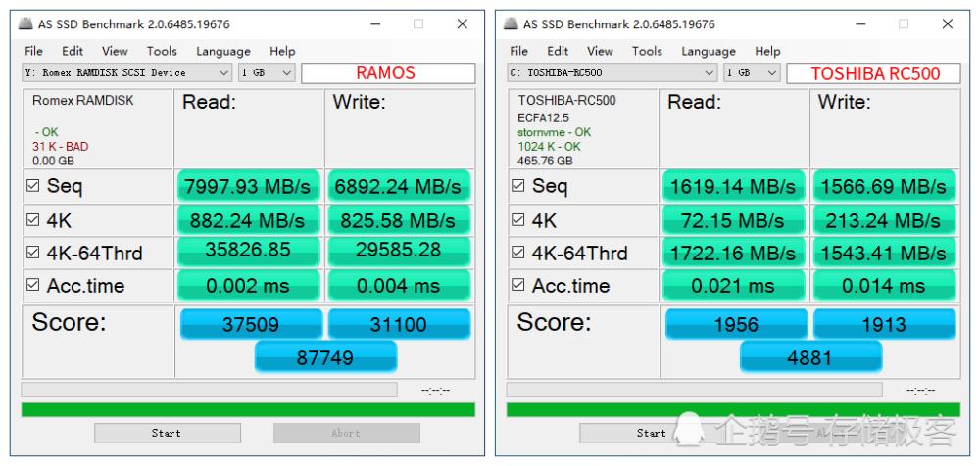Viewport: 980px width, 466px height.
Task: Click the RAMOS name input field
Action: point(388,73)
